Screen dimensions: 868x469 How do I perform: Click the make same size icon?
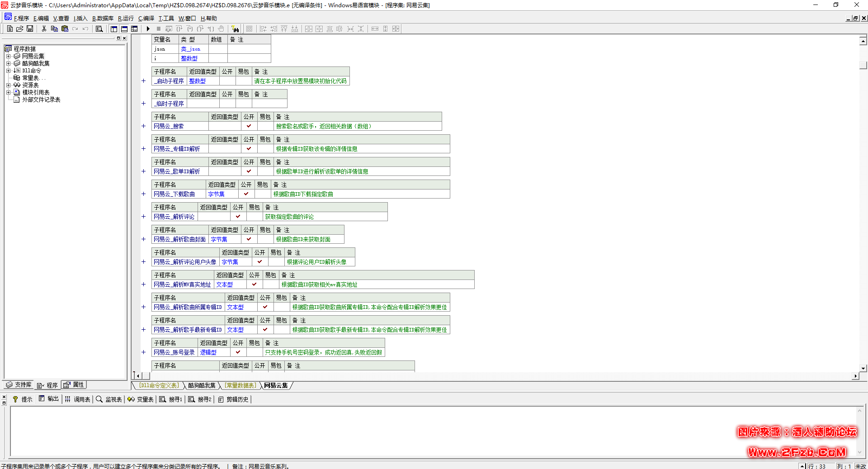[x=396, y=28]
